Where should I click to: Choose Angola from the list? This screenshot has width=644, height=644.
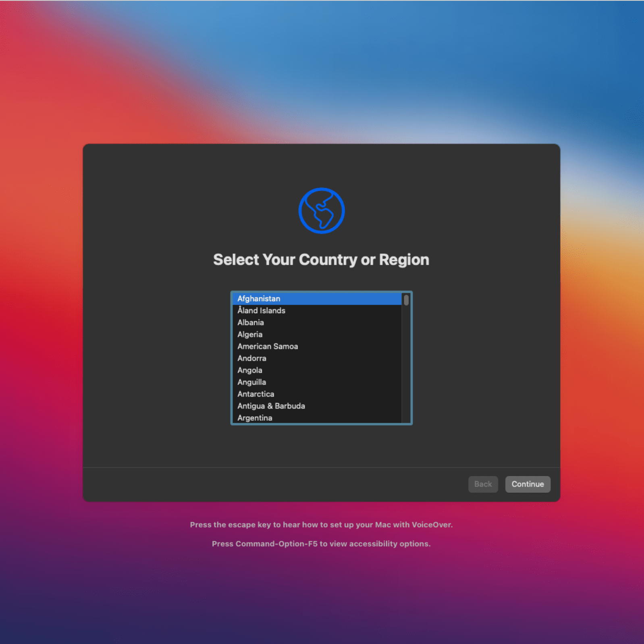pyautogui.click(x=250, y=370)
